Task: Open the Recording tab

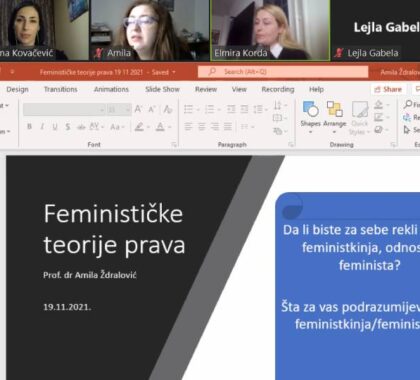Action: [x=278, y=89]
